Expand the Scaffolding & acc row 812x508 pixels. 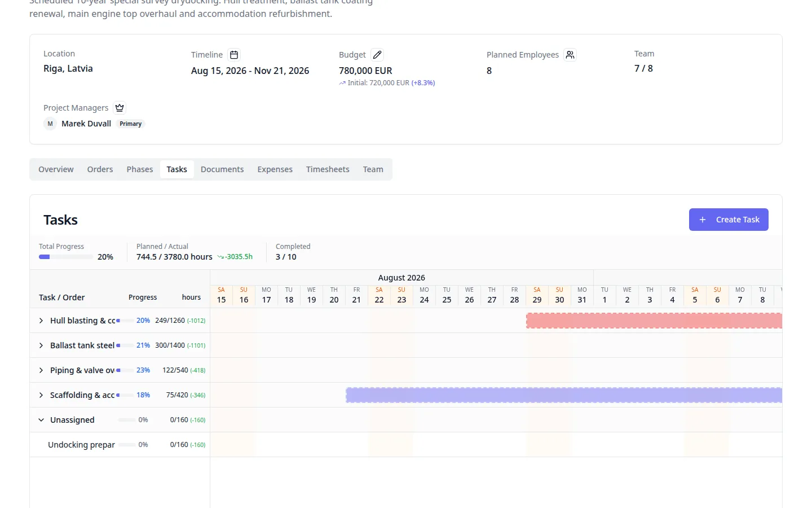coord(41,395)
